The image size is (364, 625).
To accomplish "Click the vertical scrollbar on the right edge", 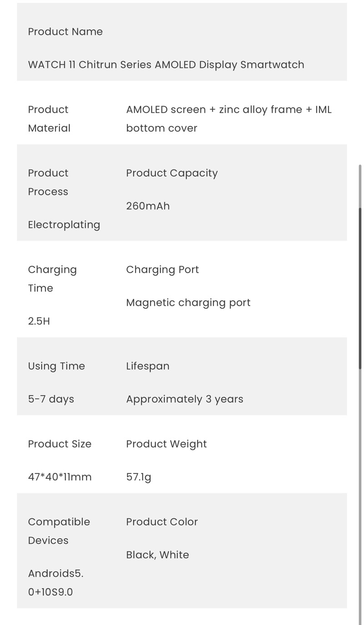I will [x=360, y=266].
